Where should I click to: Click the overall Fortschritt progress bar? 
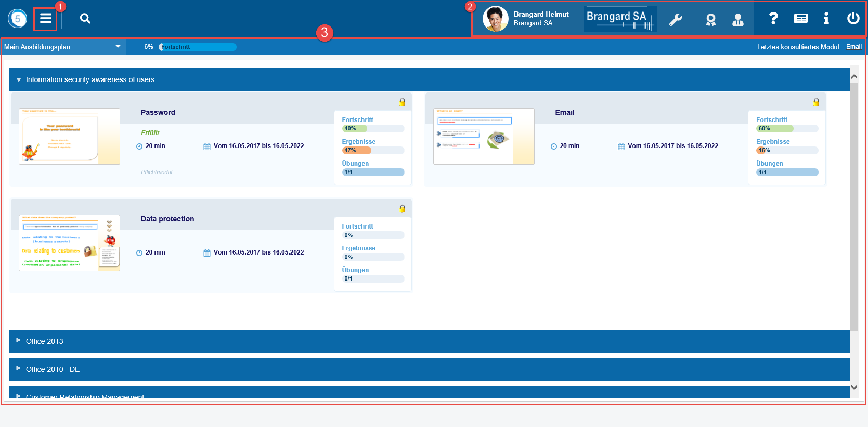click(198, 47)
